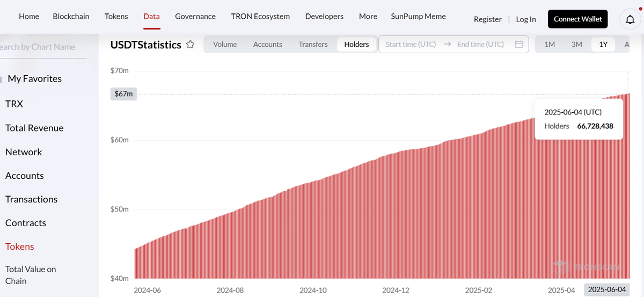Open the Tokens top menu
The height and width of the screenshot is (297, 644).
(x=116, y=16)
